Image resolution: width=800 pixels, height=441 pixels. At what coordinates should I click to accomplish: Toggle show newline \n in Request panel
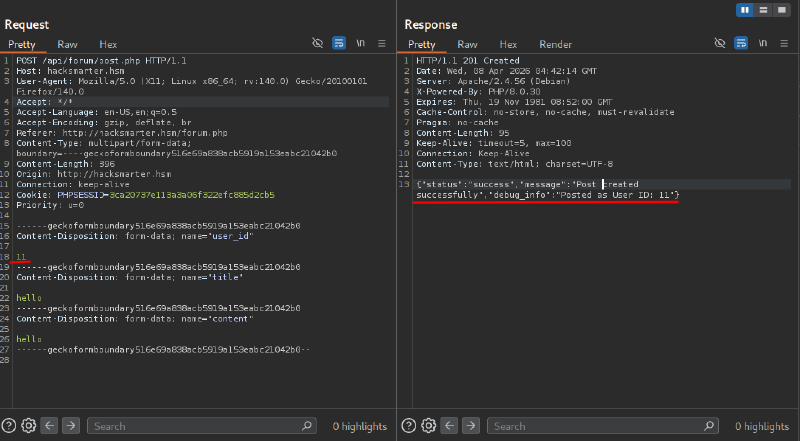click(x=361, y=43)
